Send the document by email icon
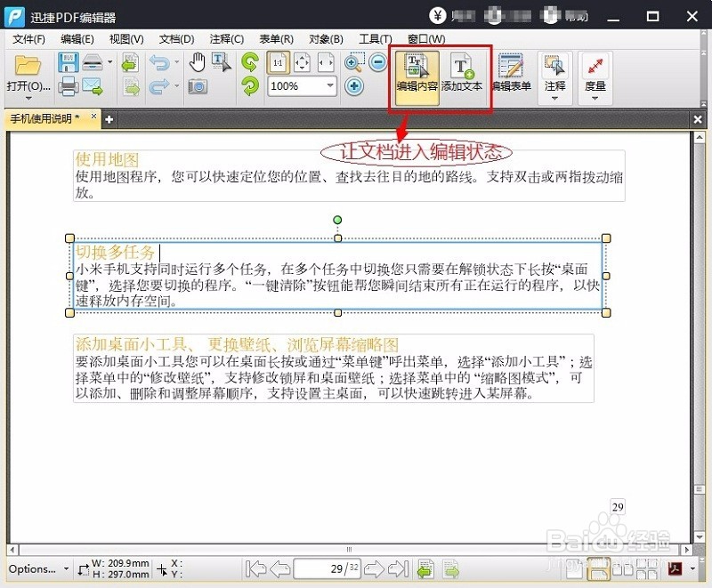712x588 pixels. coord(93,86)
